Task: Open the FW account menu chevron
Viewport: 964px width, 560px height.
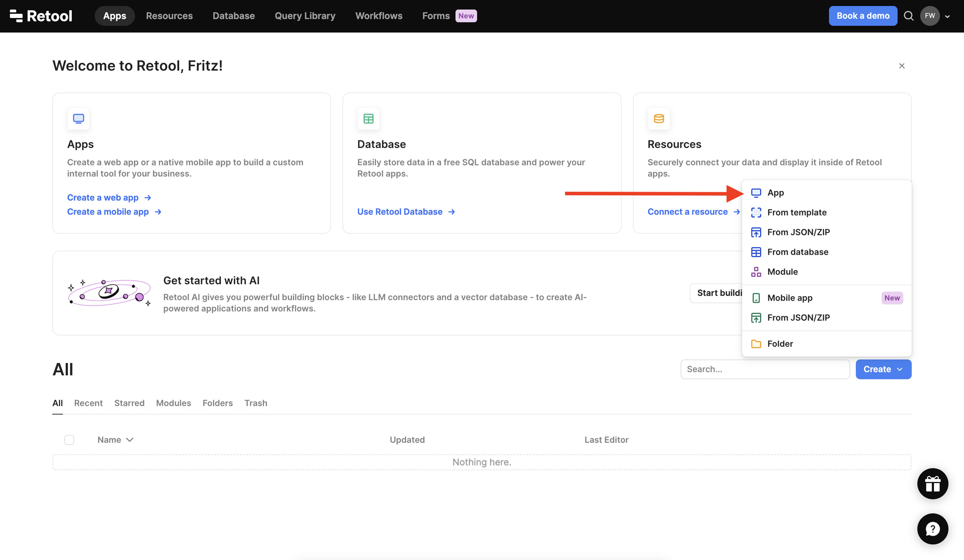Action: pos(947,16)
